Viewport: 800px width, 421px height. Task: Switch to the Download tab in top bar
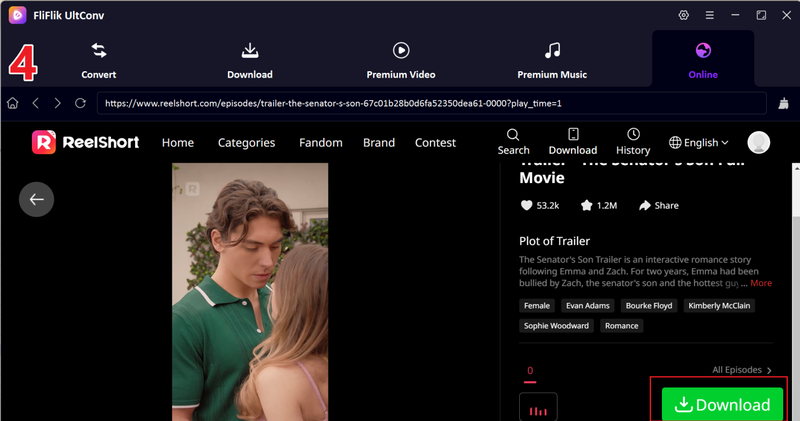coord(249,61)
